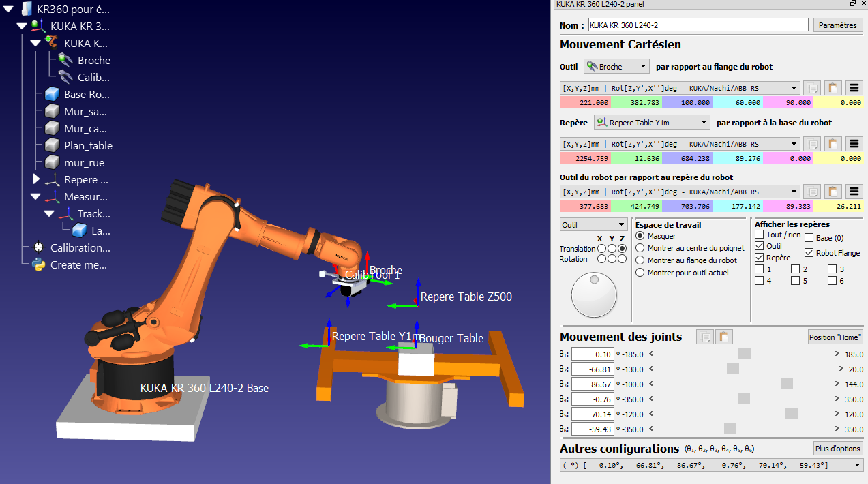Image resolution: width=868 pixels, height=484 pixels.
Task: Click the Broche tool icon in tree
Action: click(x=65, y=61)
